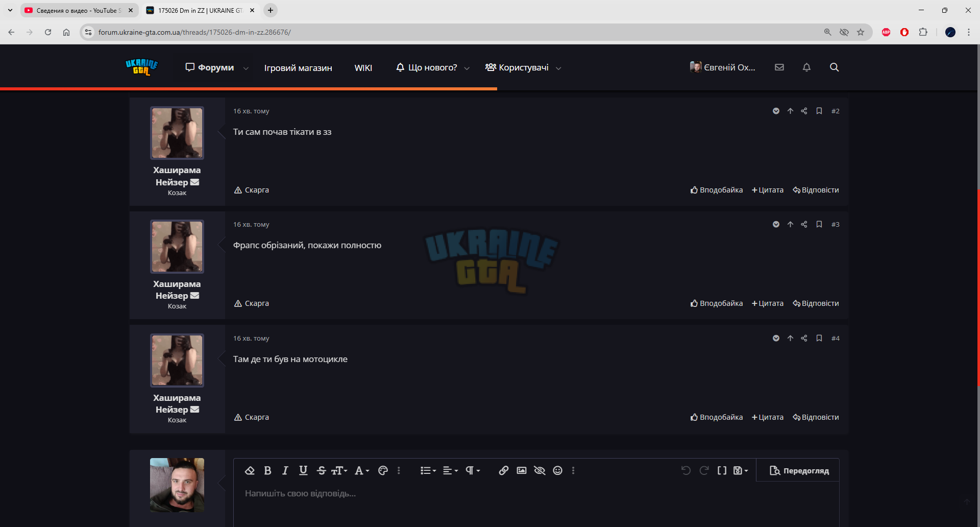The image size is (980, 527).
Task: Open the smilies emoji picker
Action: pyautogui.click(x=558, y=470)
